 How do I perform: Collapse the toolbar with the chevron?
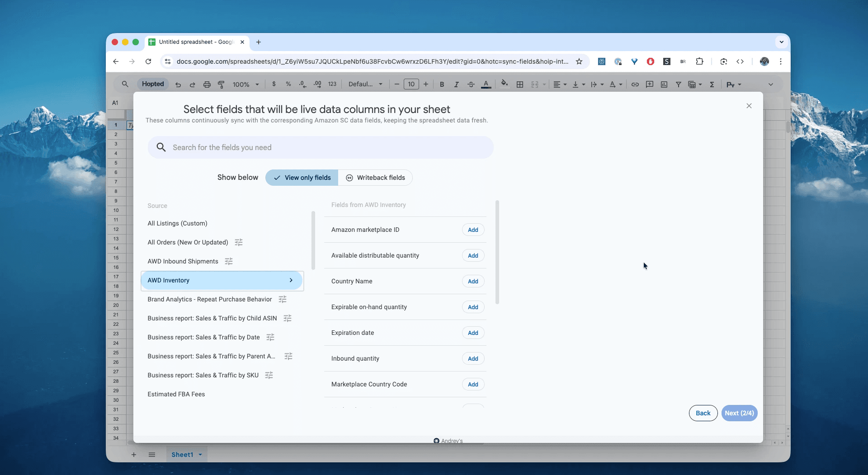(x=771, y=85)
